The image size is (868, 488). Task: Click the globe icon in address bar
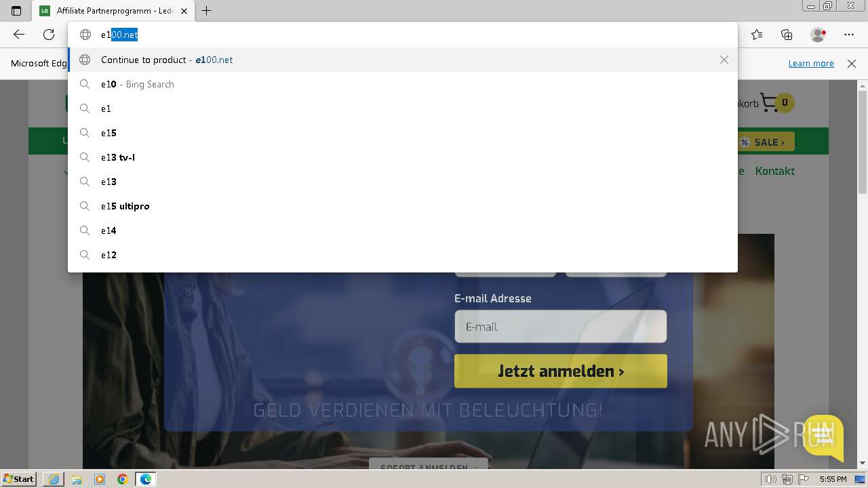pyautogui.click(x=85, y=35)
